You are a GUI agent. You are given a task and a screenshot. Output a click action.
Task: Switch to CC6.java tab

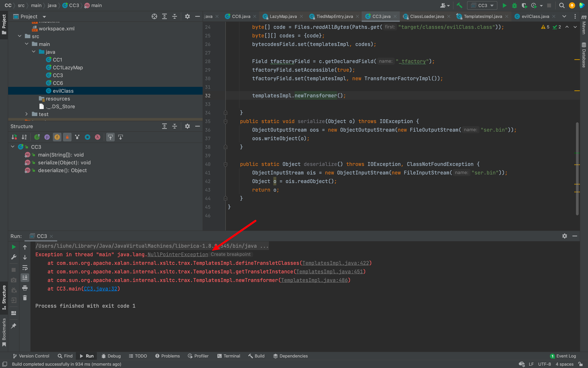tap(241, 16)
